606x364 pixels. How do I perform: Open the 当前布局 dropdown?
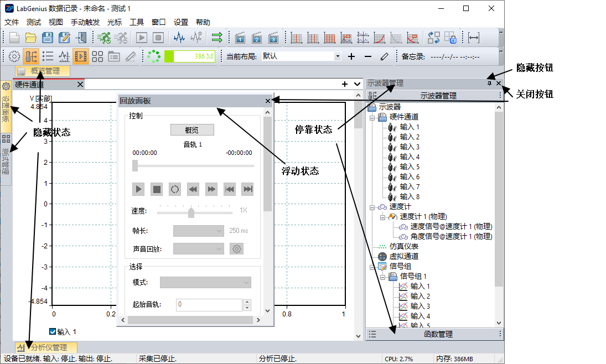338,56
